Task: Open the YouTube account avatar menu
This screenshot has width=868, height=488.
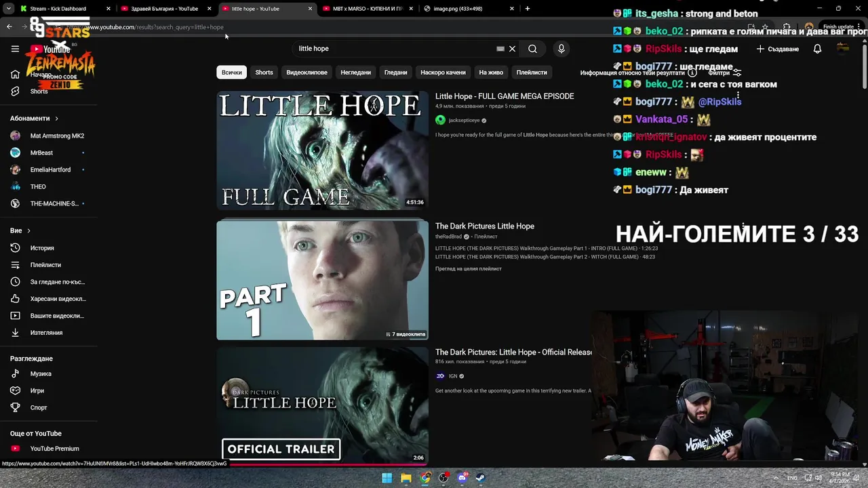Action: pyautogui.click(x=843, y=49)
